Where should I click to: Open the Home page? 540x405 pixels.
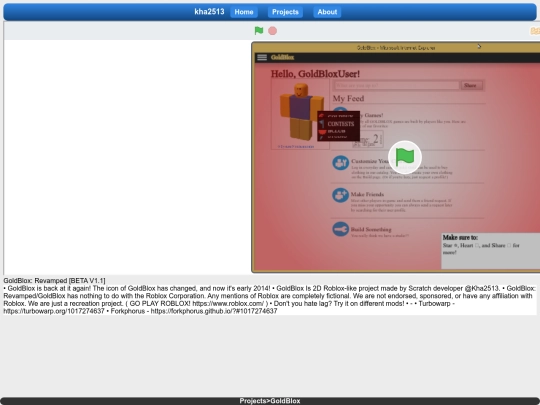coord(244,12)
